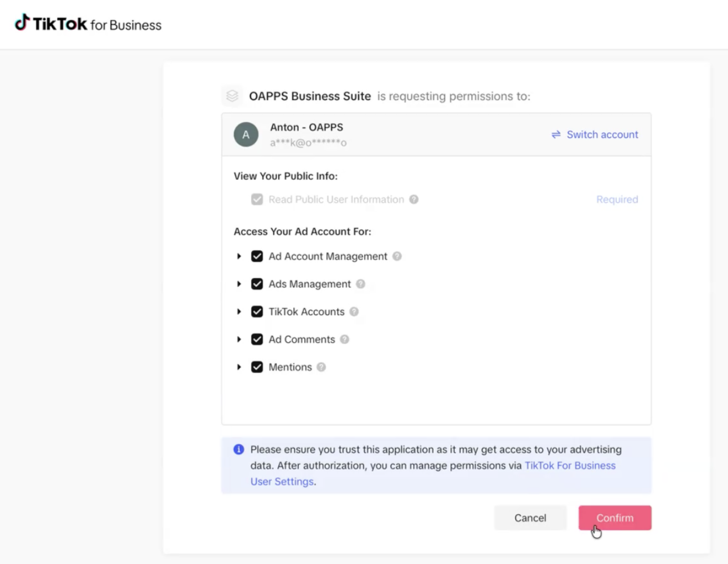The image size is (728, 564).
Task: Open help icon next to Ads Management
Action: pos(361,284)
